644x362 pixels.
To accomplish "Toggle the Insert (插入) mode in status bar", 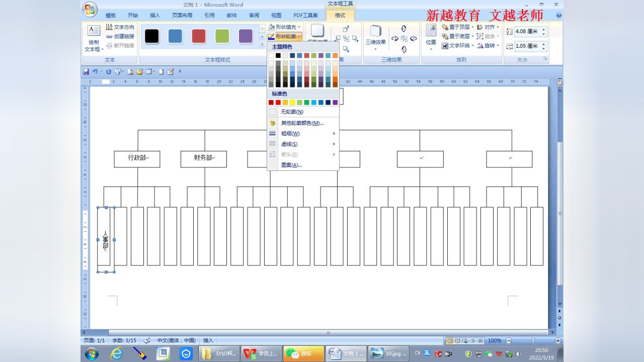I will tap(208, 340).
